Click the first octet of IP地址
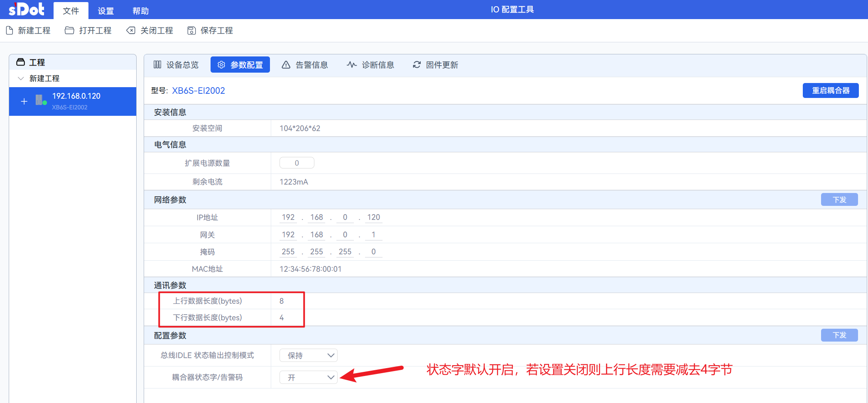This screenshot has height=403, width=868. click(x=288, y=217)
